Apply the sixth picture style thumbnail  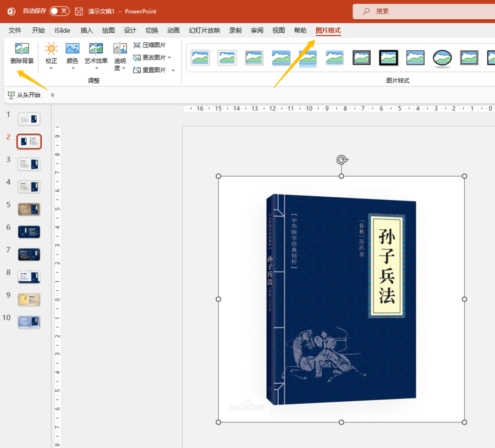point(335,58)
